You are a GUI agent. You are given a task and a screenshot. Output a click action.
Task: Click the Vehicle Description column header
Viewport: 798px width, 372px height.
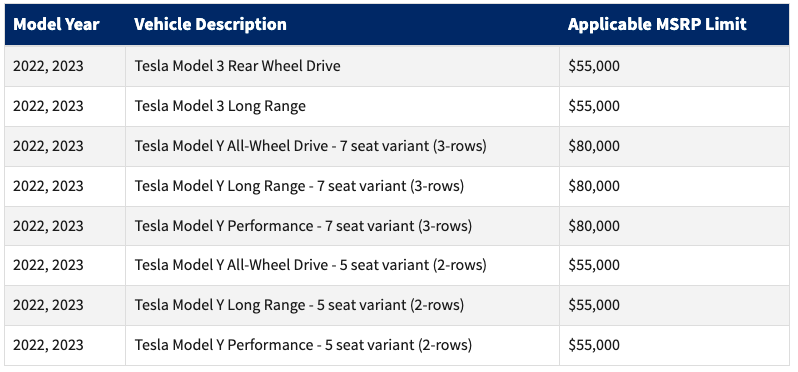click(210, 24)
